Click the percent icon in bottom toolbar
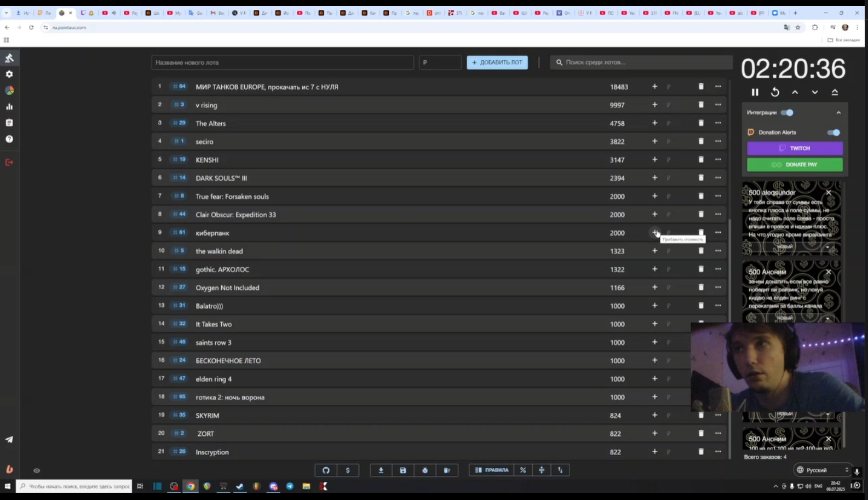This screenshot has width=868, height=500. pos(523,470)
